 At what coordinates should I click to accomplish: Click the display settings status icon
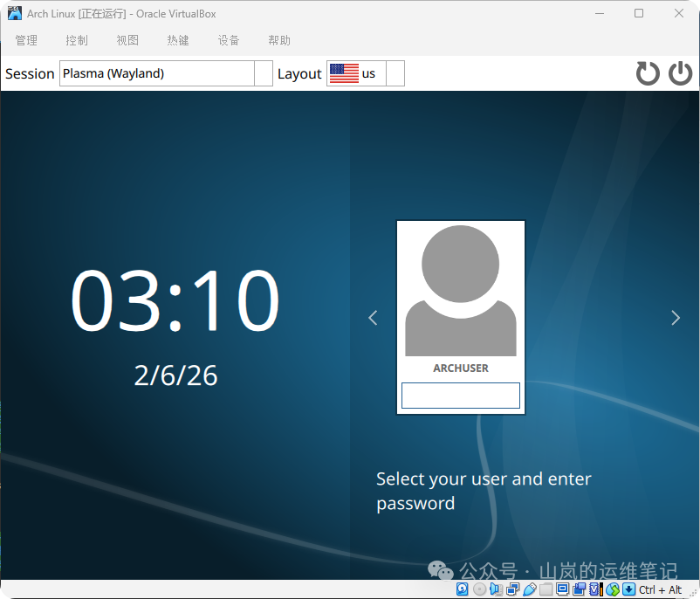pyautogui.click(x=562, y=589)
